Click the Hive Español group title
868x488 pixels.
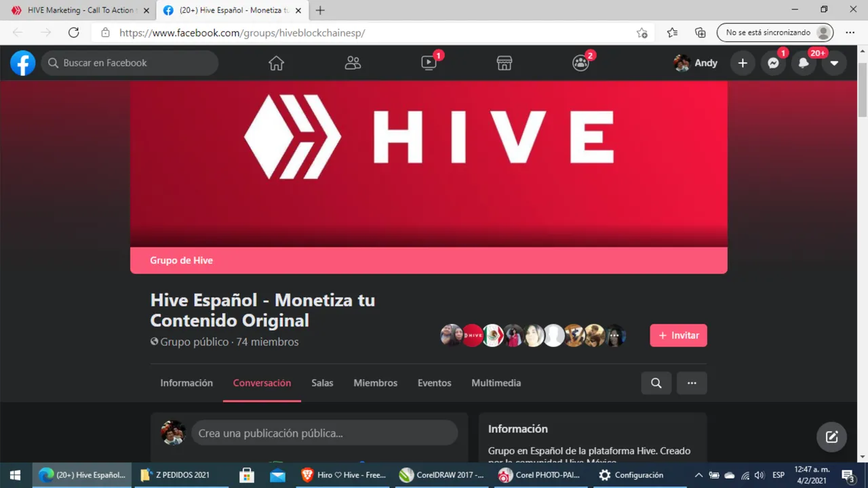click(262, 310)
